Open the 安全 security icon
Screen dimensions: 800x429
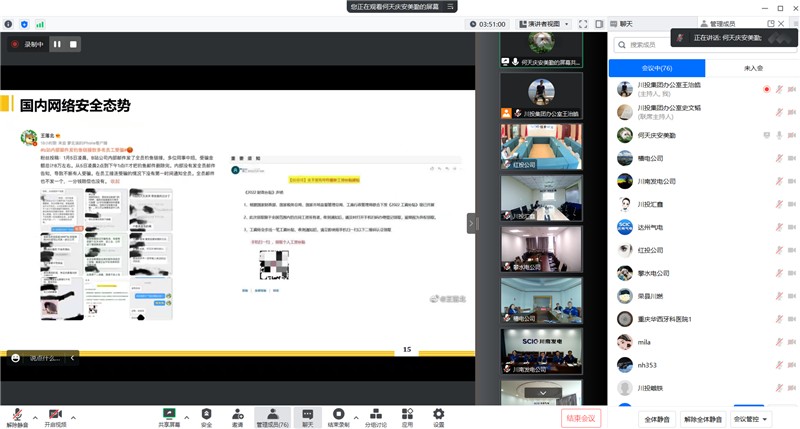[x=206, y=413]
